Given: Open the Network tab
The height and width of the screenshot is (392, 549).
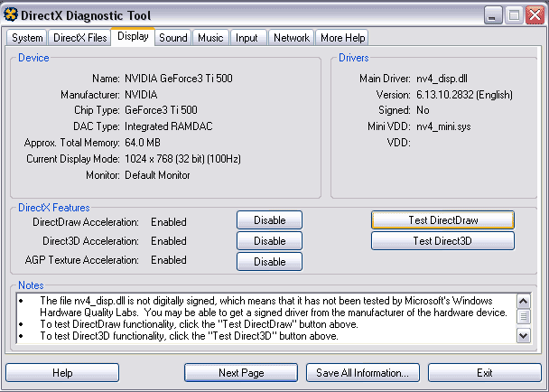Looking at the screenshot, I should 292,38.
